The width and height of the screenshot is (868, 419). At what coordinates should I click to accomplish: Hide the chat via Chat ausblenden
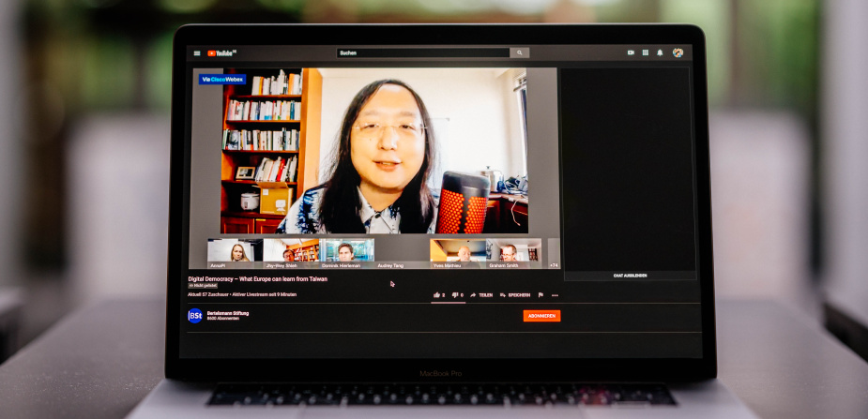tap(630, 276)
